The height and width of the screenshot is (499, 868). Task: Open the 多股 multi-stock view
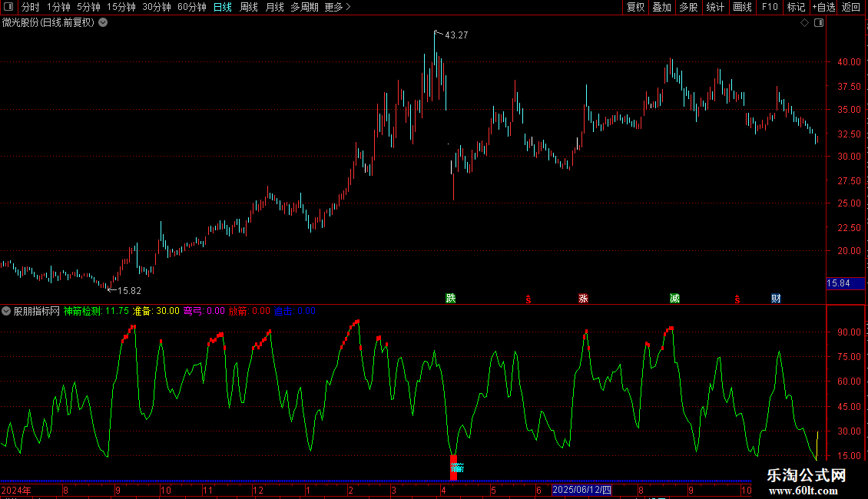(x=688, y=7)
